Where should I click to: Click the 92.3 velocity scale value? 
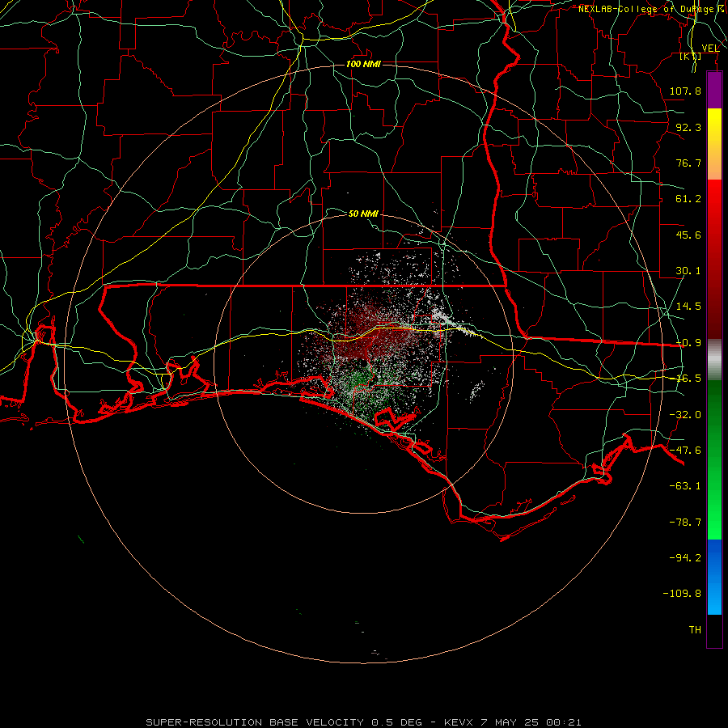point(688,127)
